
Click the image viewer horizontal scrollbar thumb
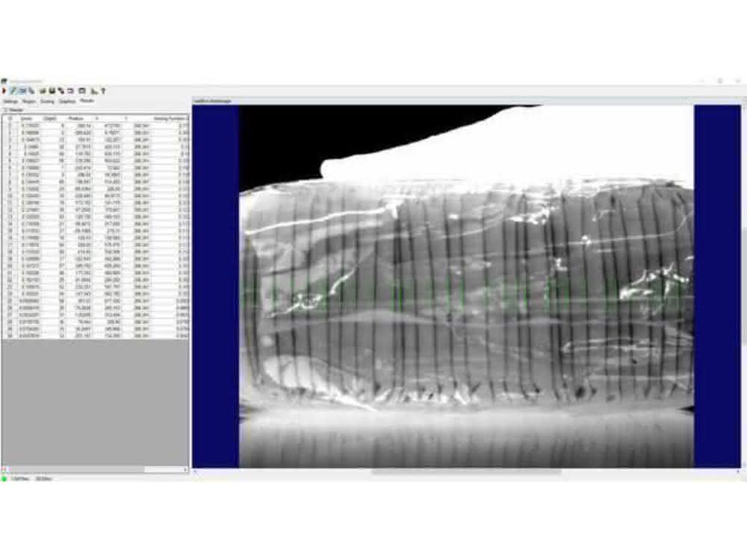click(466, 472)
